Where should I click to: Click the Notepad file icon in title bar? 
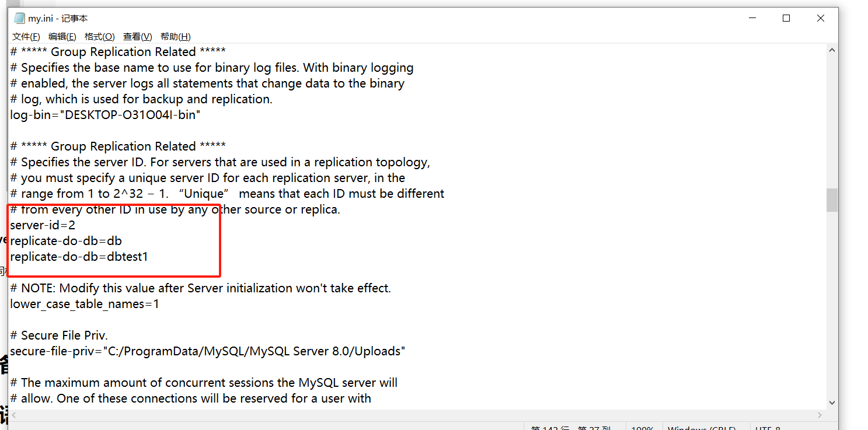pyautogui.click(x=19, y=18)
